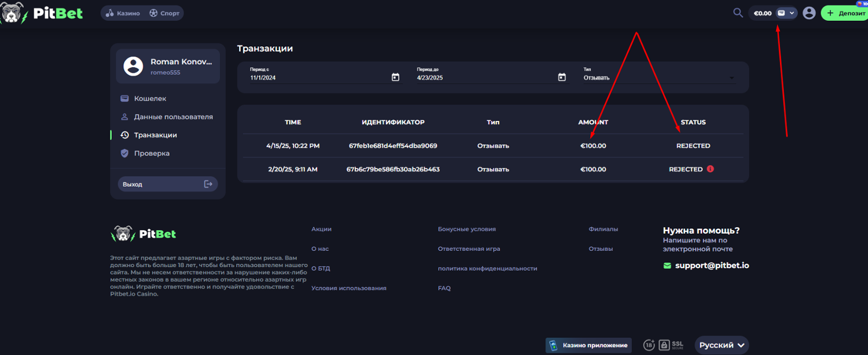
Task: Open calendar picker for 'Период до' date
Action: (561, 77)
